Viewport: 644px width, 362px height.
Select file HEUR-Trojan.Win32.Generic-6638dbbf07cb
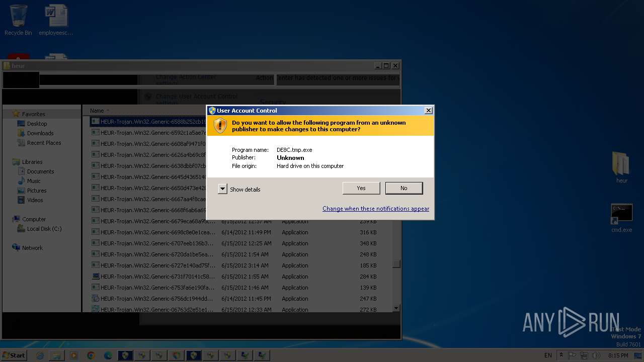(148, 166)
